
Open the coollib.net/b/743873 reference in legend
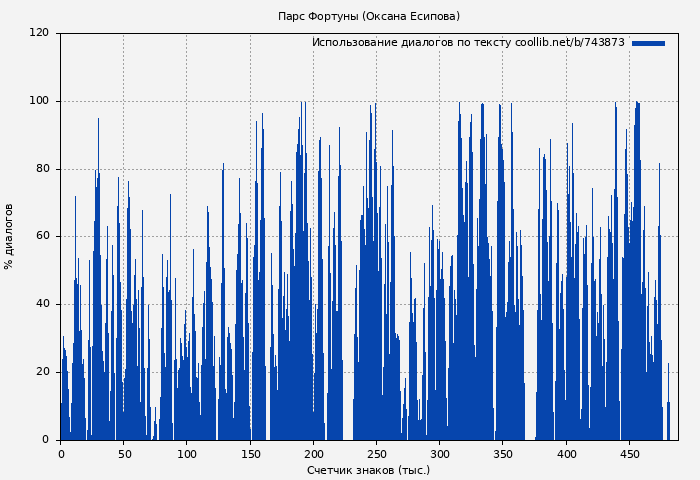[x=569, y=43]
